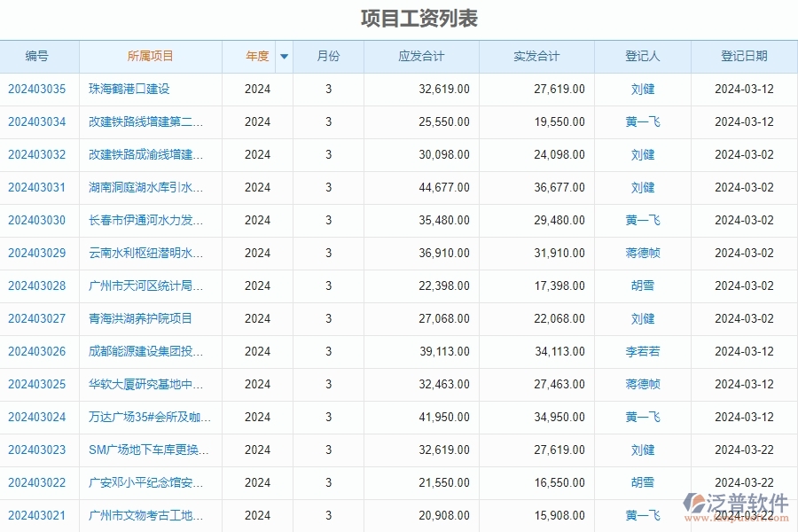Viewport: 798px width, 532px height.
Task: Click 李若若 in row 202403026
Action: coord(642,351)
